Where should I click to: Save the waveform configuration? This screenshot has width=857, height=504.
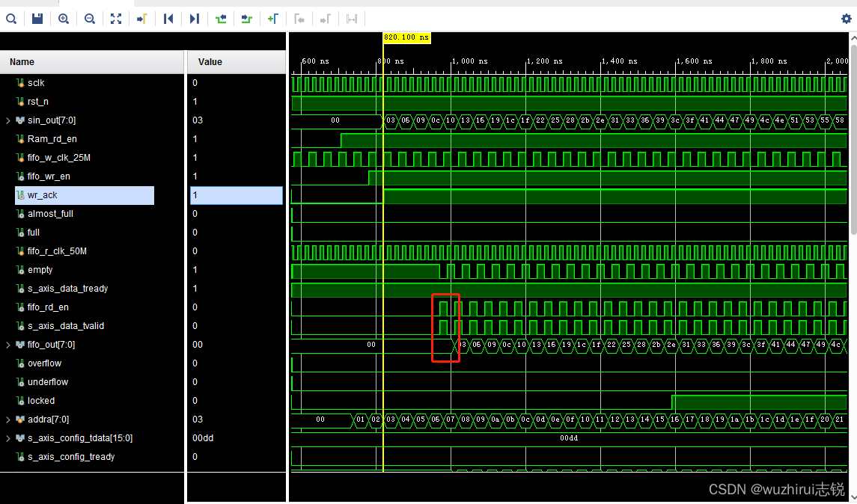click(x=37, y=19)
